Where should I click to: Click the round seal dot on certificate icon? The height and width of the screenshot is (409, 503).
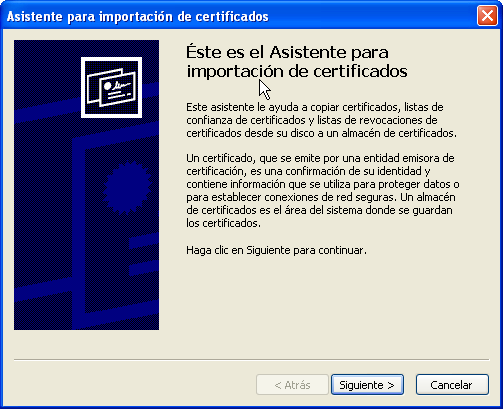point(107,86)
